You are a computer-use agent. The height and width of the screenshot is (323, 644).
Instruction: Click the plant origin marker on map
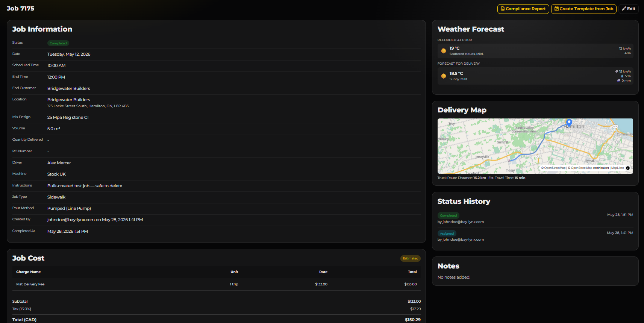point(509,161)
